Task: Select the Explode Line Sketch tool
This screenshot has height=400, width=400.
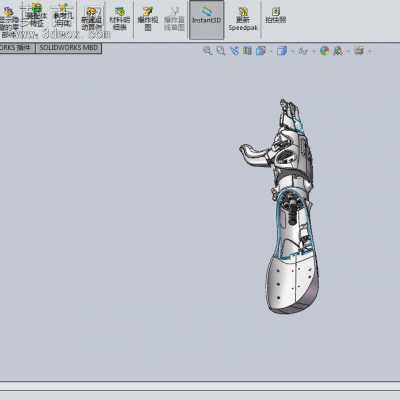Action: [x=174, y=20]
